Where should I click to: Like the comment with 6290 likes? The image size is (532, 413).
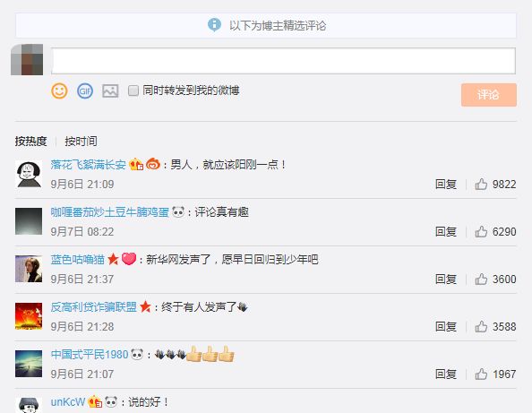(x=481, y=232)
